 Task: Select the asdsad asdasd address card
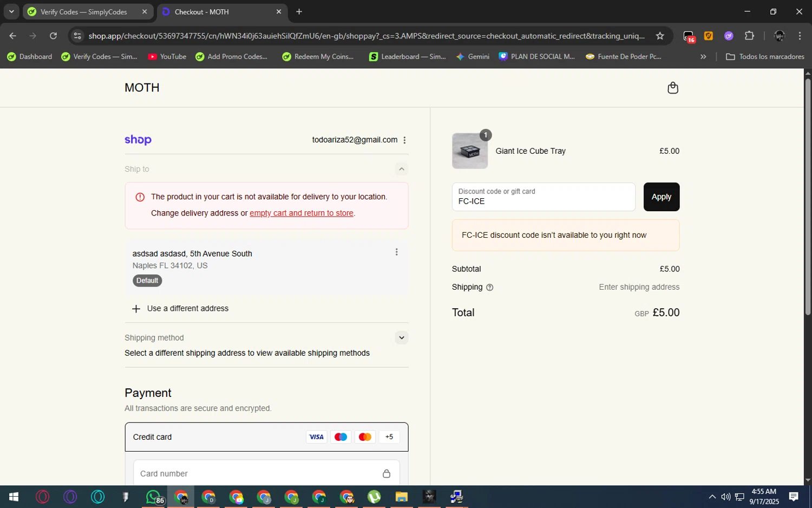(x=266, y=267)
